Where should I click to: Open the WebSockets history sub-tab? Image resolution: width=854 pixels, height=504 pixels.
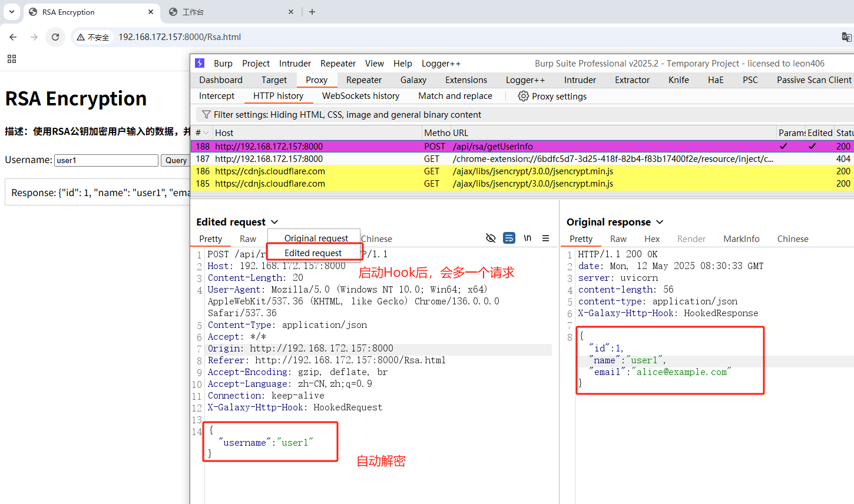point(360,95)
